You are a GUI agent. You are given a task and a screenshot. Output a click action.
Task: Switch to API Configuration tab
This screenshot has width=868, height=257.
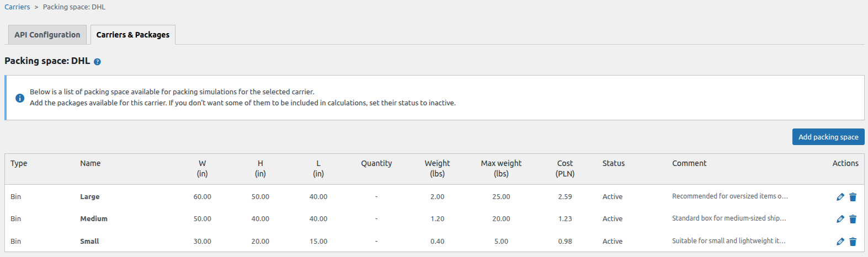(47, 35)
